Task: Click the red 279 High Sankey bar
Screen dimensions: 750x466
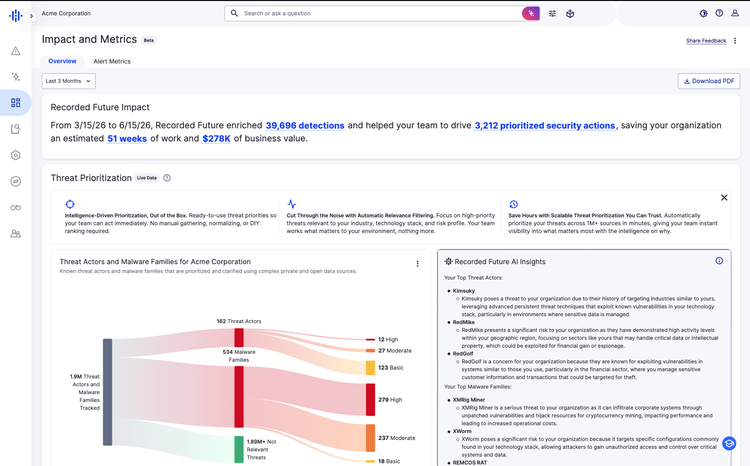Action: click(x=370, y=399)
